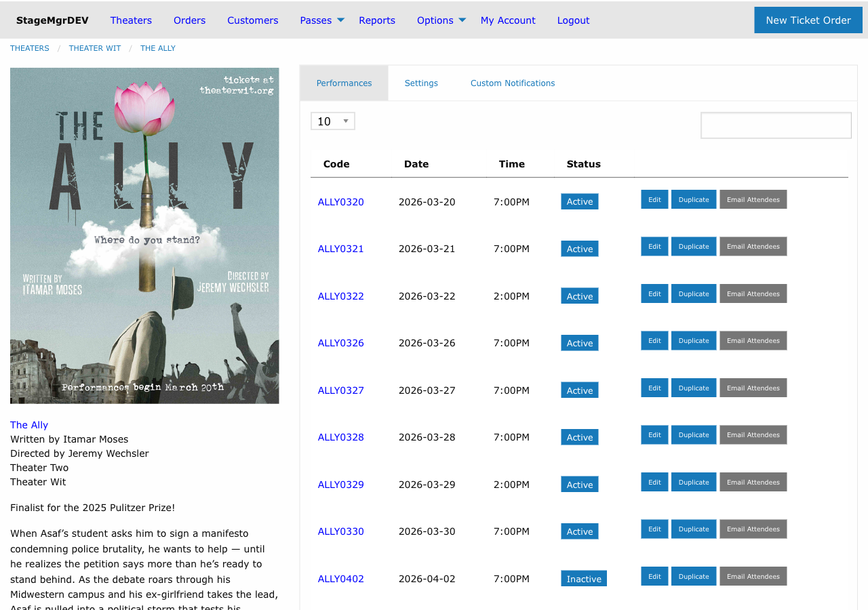Go to My Account
This screenshot has width=868, height=610.
(x=508, y=20)
